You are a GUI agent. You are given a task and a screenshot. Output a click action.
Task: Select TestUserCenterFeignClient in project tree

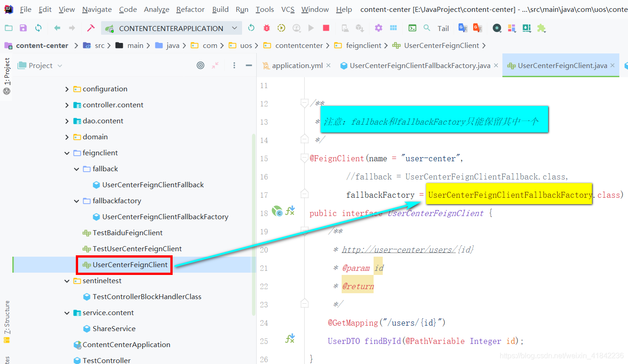(137, 249)
